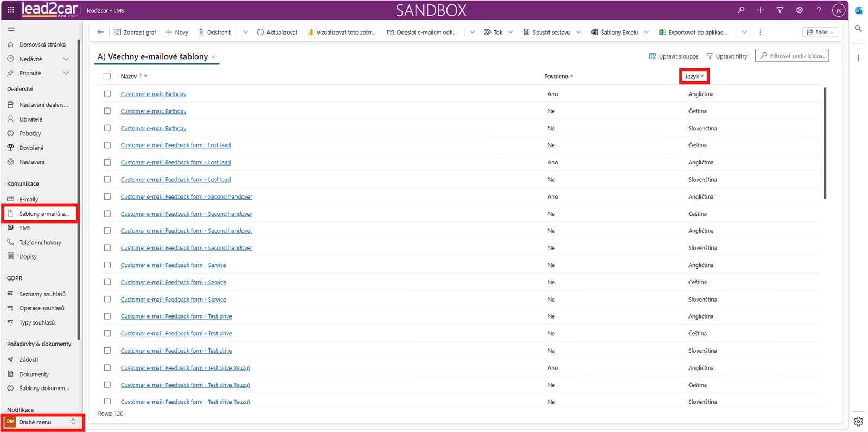The image size is (868, 432).
Task: Click Odstranit trash button
Action: (x=214, y=32)
